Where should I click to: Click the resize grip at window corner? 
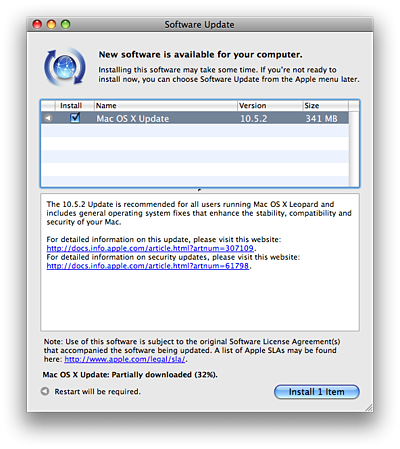[369, 407]
